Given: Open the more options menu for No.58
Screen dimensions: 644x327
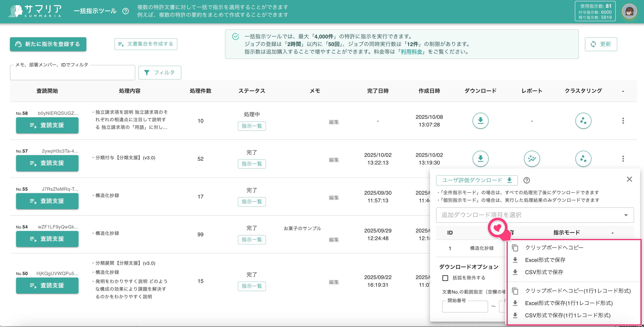Looking at the screenshot, I should [x=623, y=121].
